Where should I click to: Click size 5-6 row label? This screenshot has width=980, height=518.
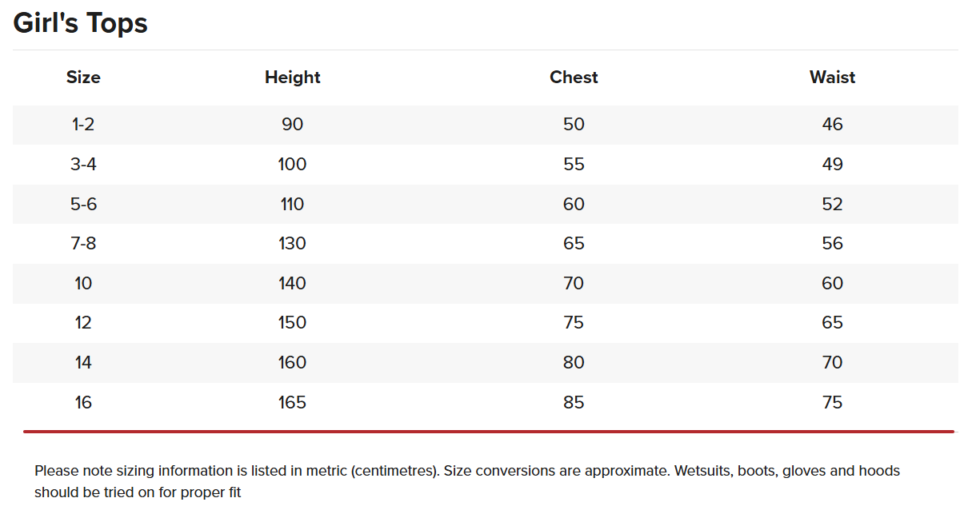[83, 205]
